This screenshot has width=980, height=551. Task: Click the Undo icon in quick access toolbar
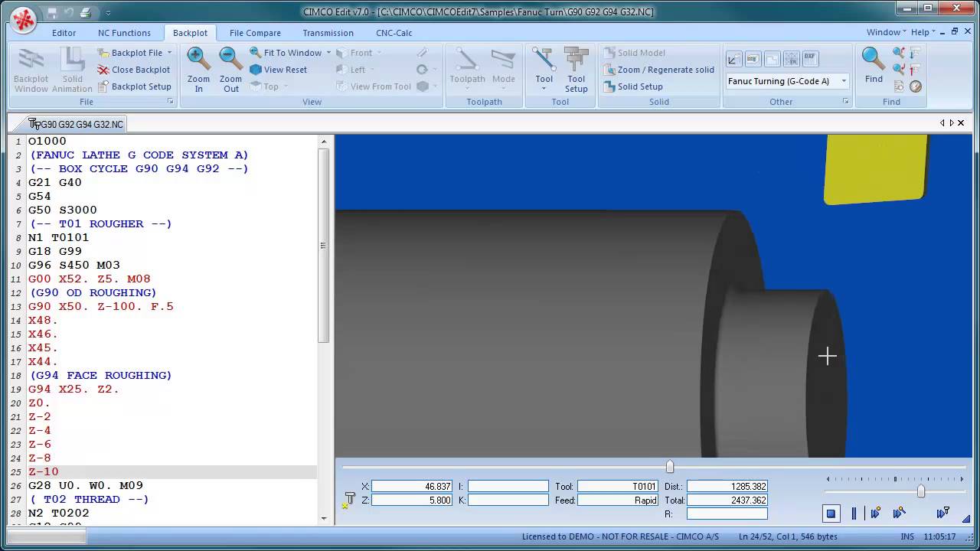pos(69,12)
